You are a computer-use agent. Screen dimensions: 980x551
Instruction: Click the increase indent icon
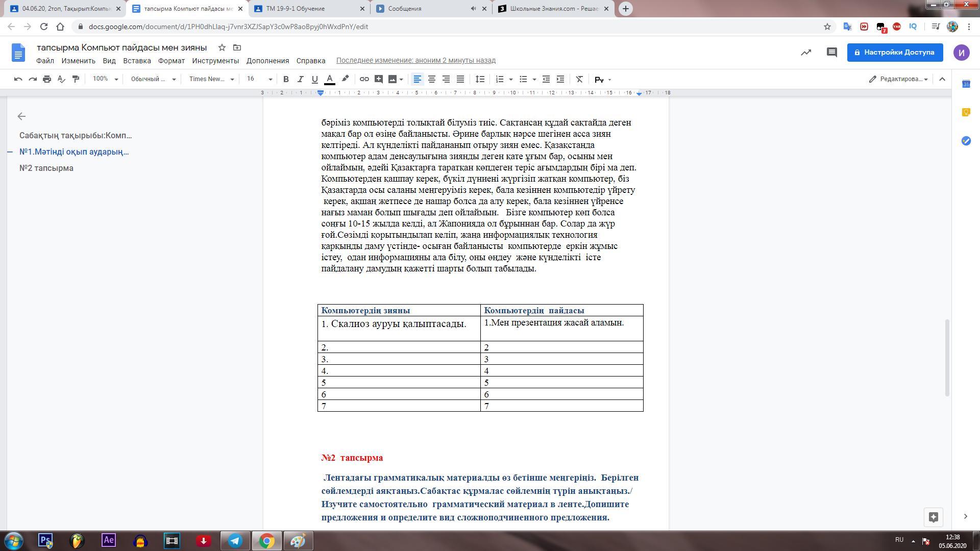coord(560,79)
